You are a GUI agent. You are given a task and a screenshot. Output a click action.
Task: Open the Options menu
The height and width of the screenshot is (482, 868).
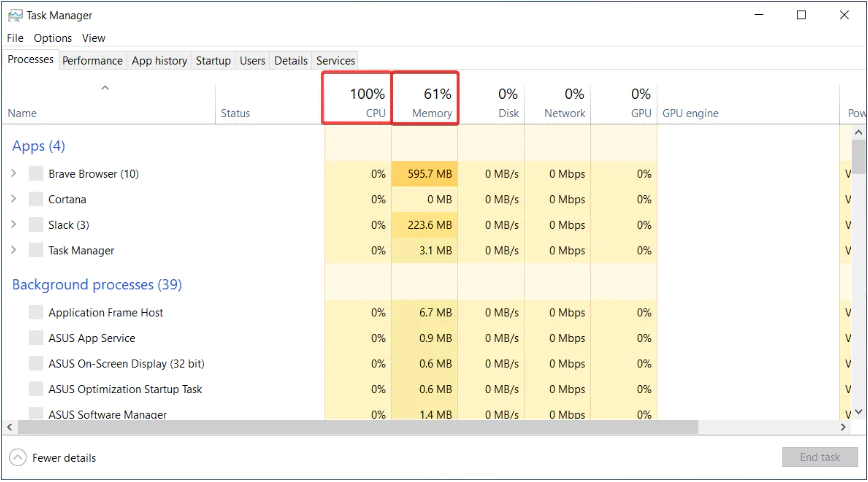tap(52, 38)
